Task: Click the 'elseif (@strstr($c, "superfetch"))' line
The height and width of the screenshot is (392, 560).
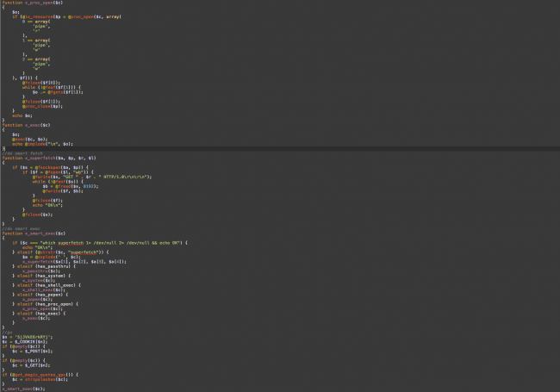Action: 60,252
